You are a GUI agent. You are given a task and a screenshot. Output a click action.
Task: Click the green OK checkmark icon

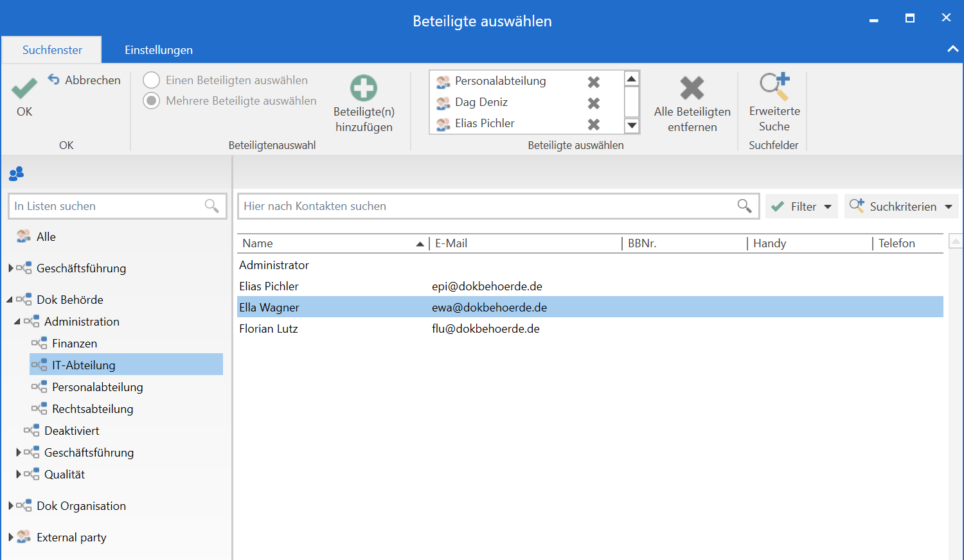click(24, 89)
